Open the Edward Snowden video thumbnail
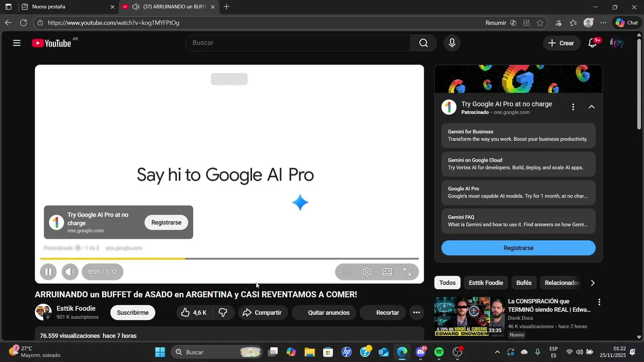644x362 pixels. click(x=469, y=316)
